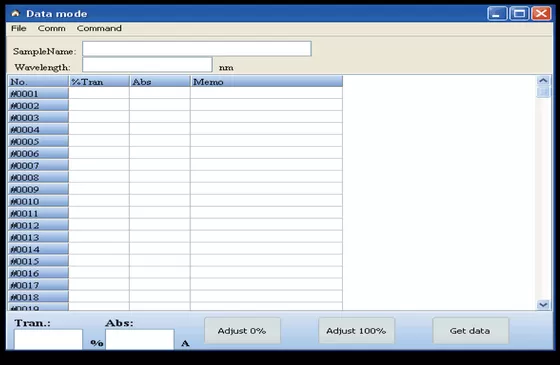Click the Abs readout box

pos(140,339)
